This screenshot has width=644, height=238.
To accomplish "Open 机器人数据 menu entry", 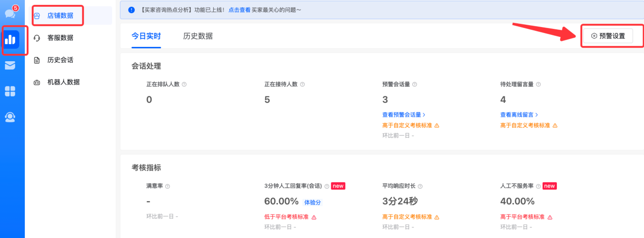I will click(x=63, y=82).
